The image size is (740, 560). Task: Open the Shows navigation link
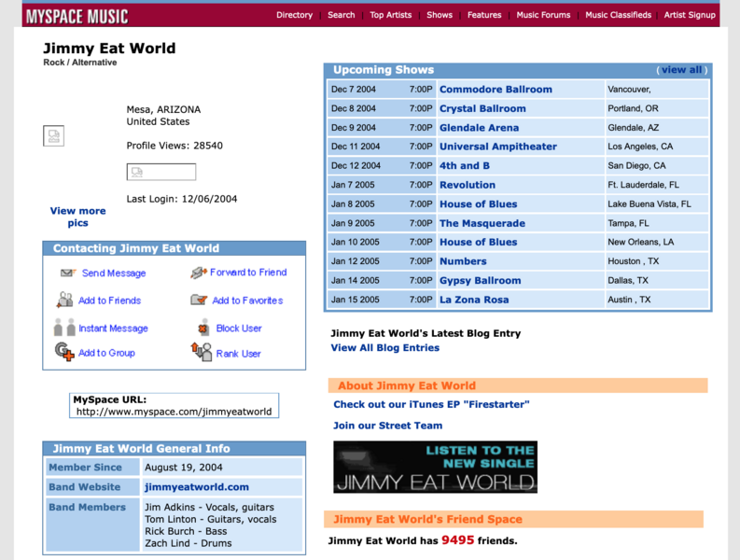(x=440, y=15)
